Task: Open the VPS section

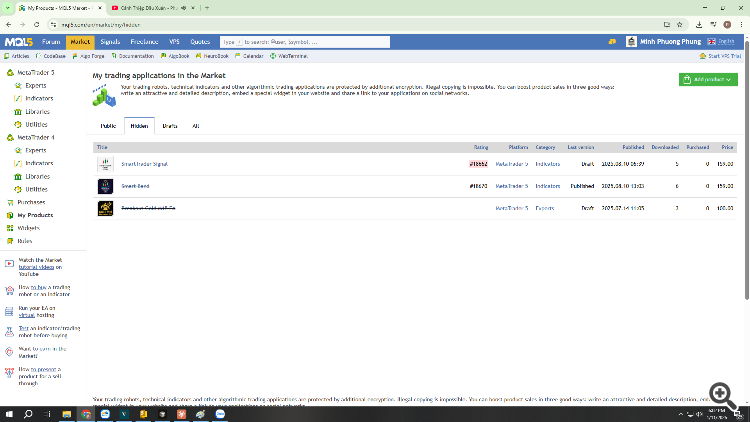Action: coord(174,42)
